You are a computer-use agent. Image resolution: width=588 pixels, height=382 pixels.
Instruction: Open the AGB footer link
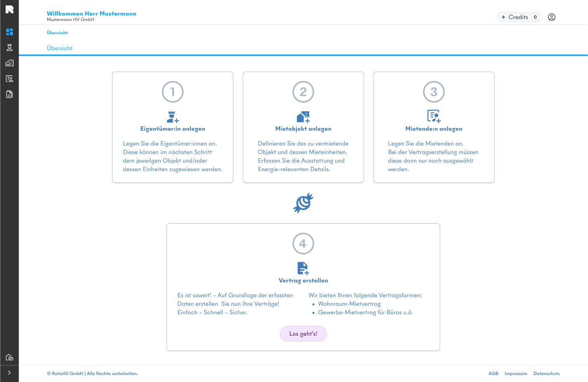point(493,373)
